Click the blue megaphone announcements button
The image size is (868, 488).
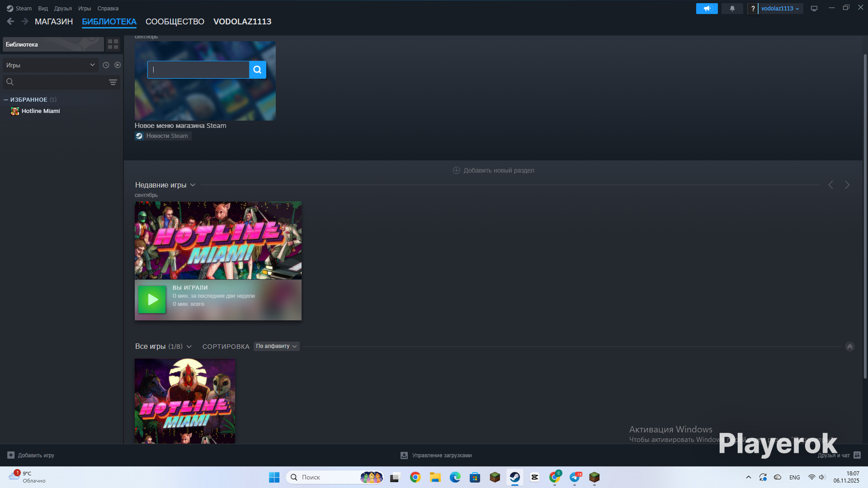(x=706, y=8)
